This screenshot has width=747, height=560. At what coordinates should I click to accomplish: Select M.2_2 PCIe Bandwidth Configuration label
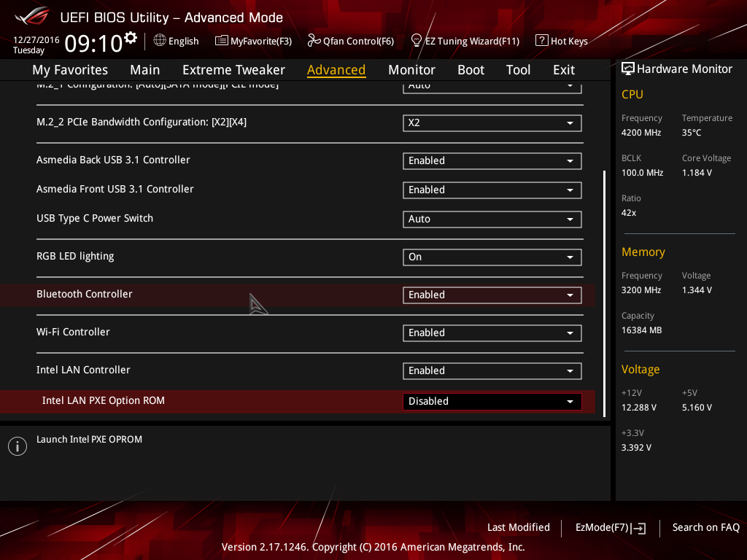point(142,122)
